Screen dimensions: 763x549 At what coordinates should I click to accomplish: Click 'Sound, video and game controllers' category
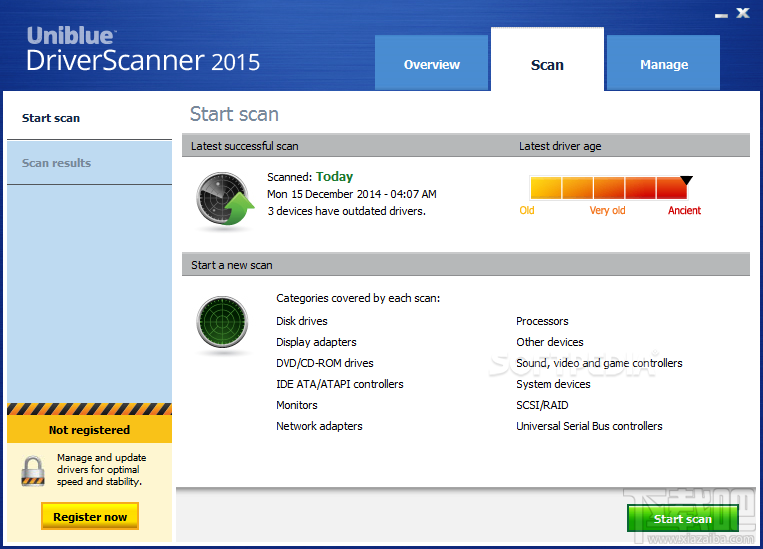coord(599,363)
